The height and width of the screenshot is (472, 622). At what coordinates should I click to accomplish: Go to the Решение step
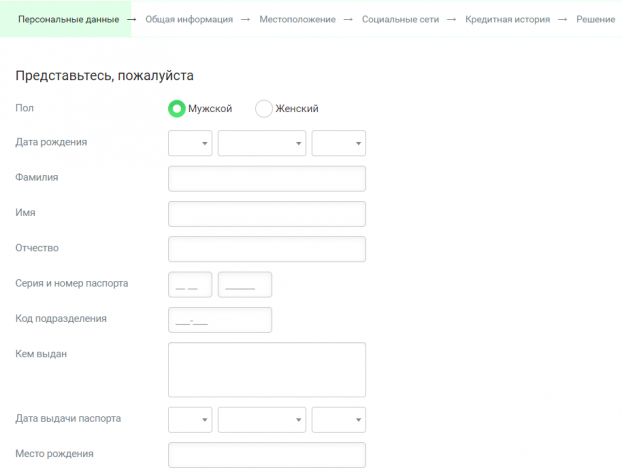pyautogui.click(x=596, y=19)
